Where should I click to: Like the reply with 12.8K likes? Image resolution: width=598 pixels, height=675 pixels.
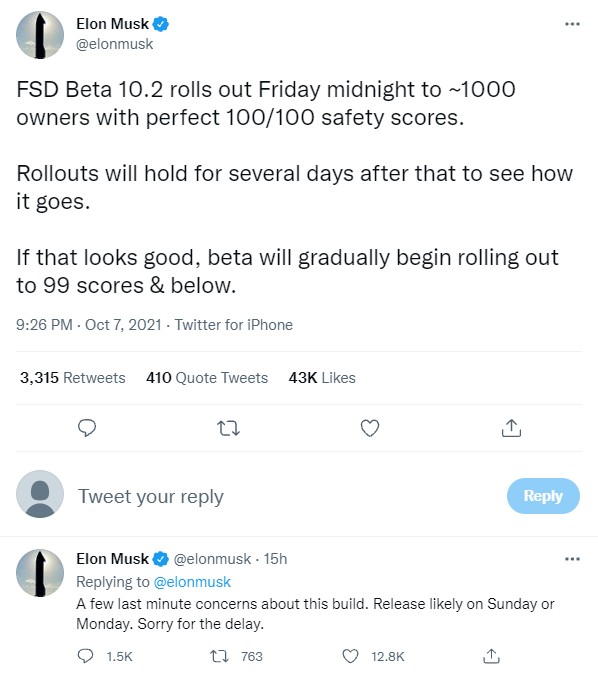pyautogui.click(x=350, y=656)
